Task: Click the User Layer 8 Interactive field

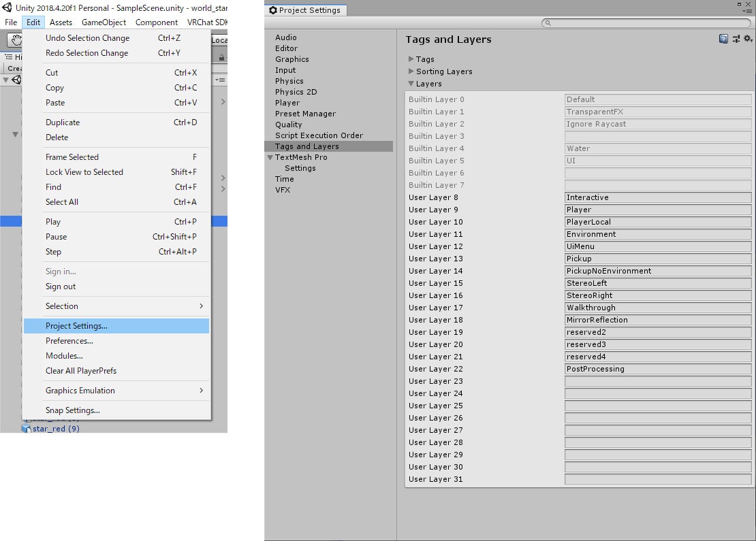Action: (658, 197)
